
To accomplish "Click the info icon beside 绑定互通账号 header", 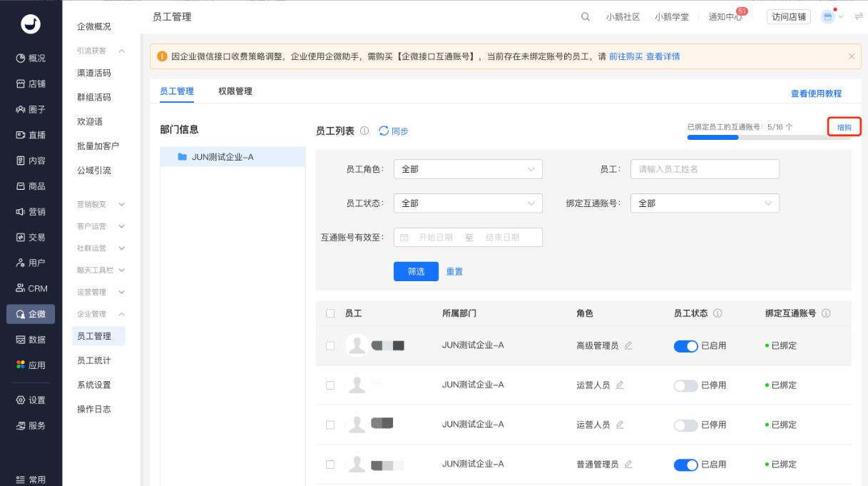I will coord(826,313).
